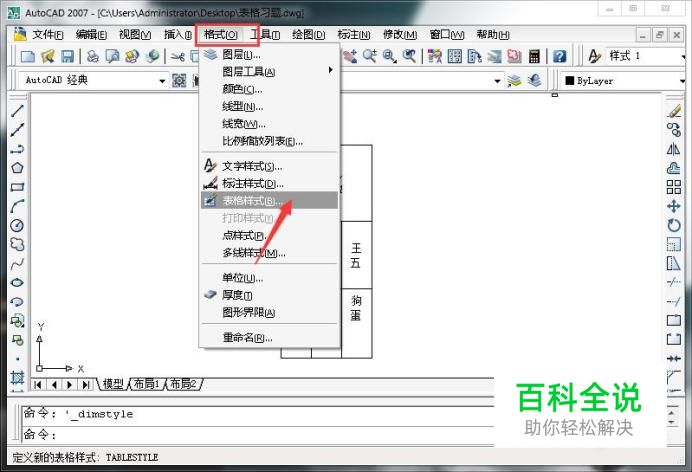Choose 表格样式 from the format menu
Image resolution: width=692 pixels, height=472 pixels.
(269, 201)
